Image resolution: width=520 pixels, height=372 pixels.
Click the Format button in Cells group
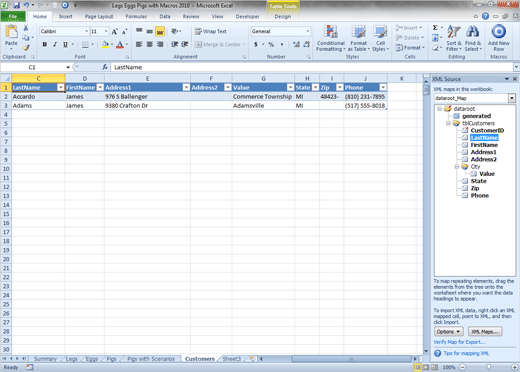[410, 48]
